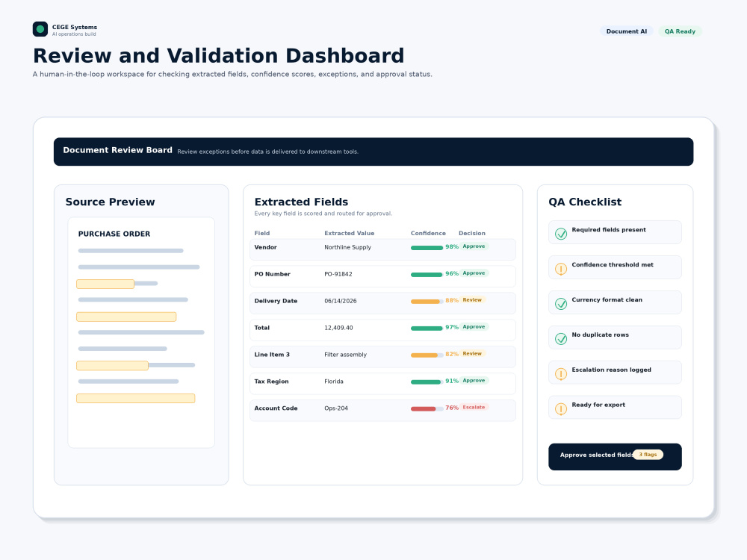Click the PURCHASE ORDER heading in preview
This screenshot has width=747, height=560.
click(114, 234)
